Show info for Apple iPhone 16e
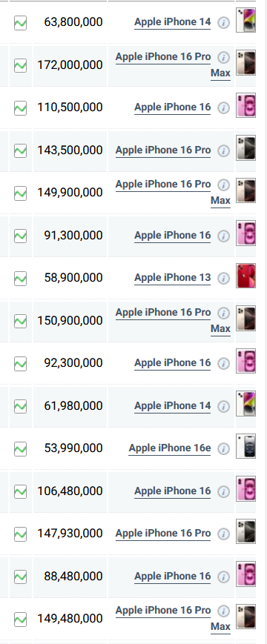Viewport: 267px width, 644px height. (x=223, y=449)
